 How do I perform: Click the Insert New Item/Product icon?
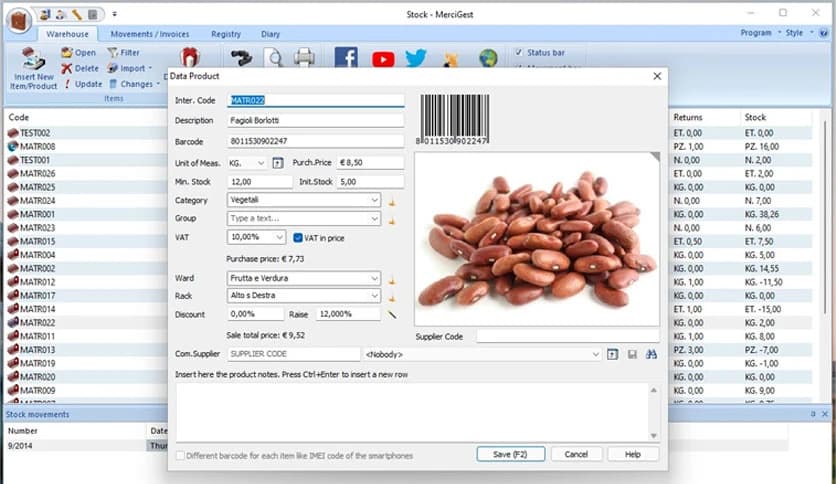click(35, 62)
